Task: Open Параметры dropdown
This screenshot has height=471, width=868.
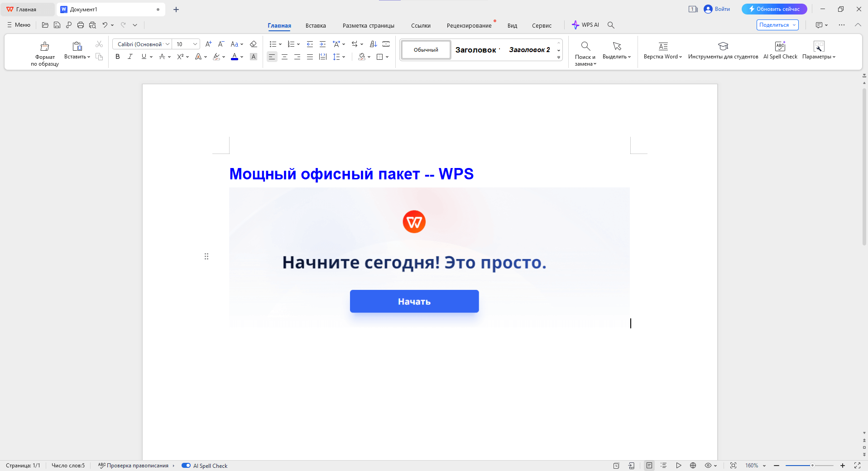Action: pos(819,50)
